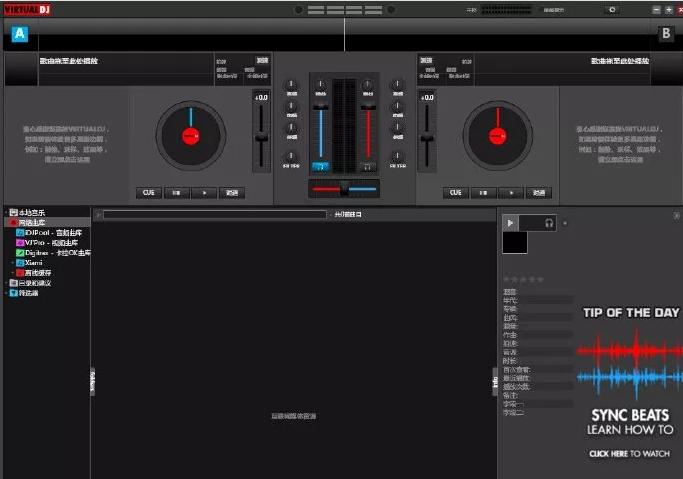The image size is (683, 479).
Task: Select the red cache folder below Xiami
Action: point(34,273)
